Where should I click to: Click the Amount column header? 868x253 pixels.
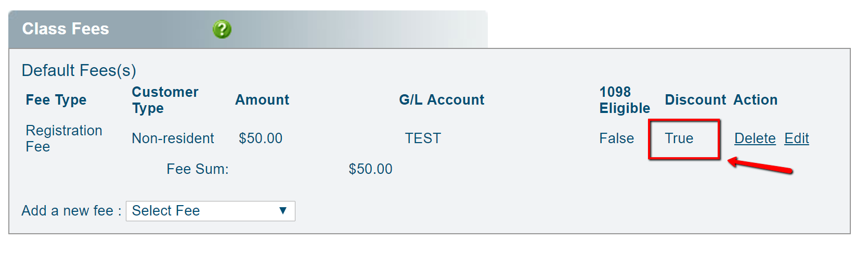coord(262,100)
